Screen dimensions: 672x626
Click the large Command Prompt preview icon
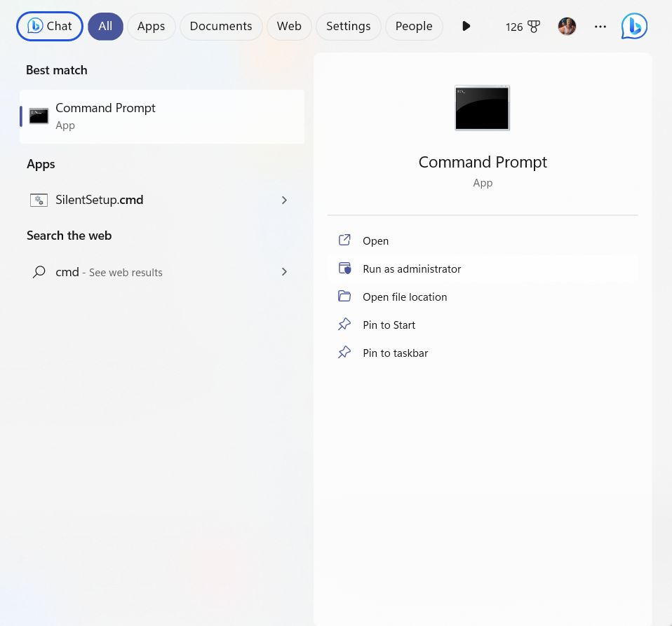[x=482, y=108]
